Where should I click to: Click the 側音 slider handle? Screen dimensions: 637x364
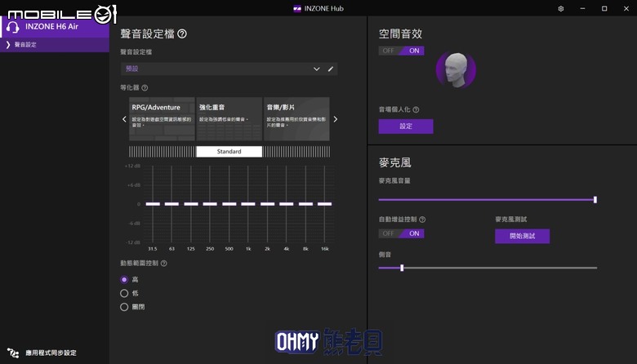pos(402,268)
